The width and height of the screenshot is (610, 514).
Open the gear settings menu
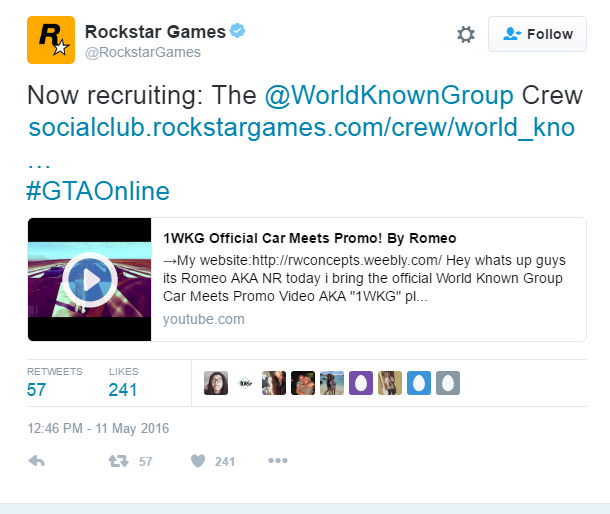pyautogui.click(x=466, y=34)
